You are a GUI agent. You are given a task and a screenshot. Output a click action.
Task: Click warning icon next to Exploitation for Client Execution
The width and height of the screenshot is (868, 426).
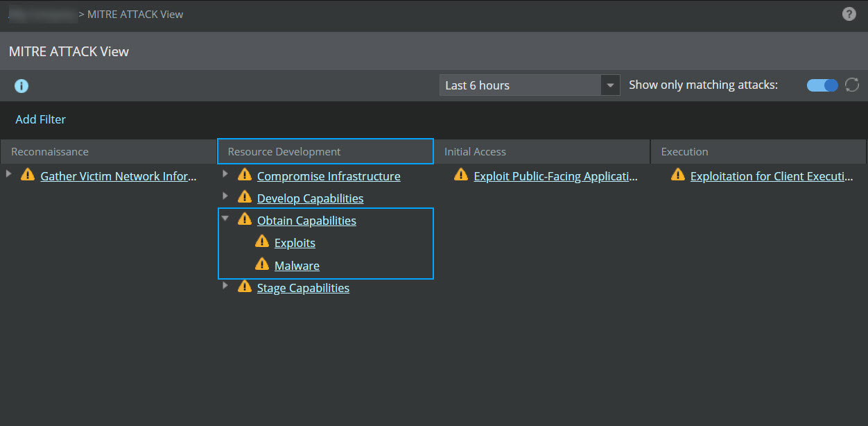tap(678, 174)
